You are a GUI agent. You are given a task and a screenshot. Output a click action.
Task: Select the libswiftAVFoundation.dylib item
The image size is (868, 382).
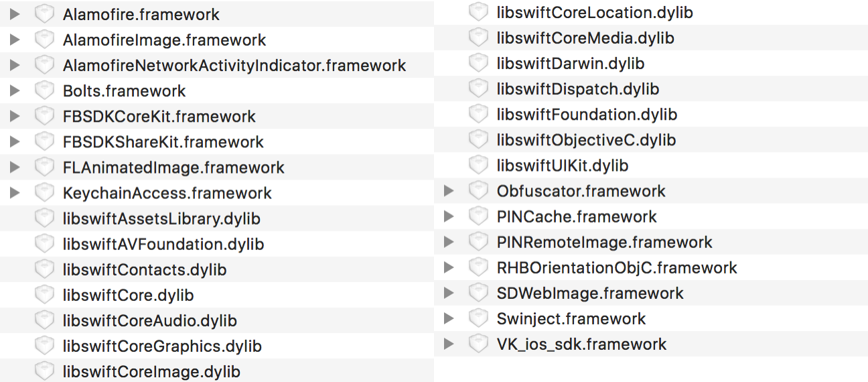(163, 244)
